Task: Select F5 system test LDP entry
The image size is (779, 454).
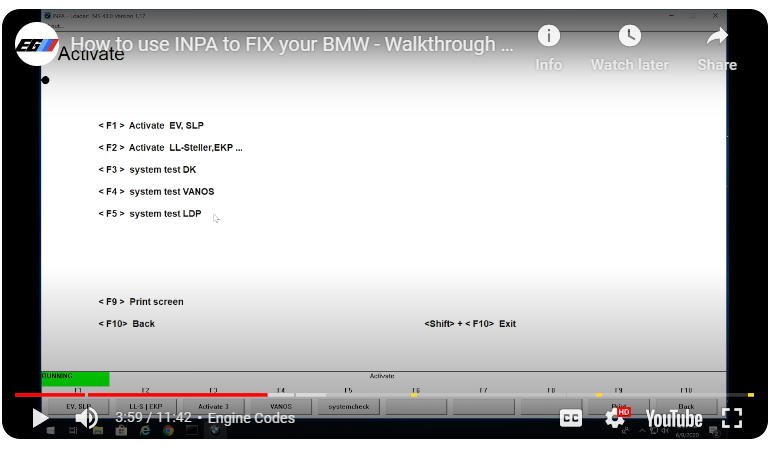Action: [150, 214]
